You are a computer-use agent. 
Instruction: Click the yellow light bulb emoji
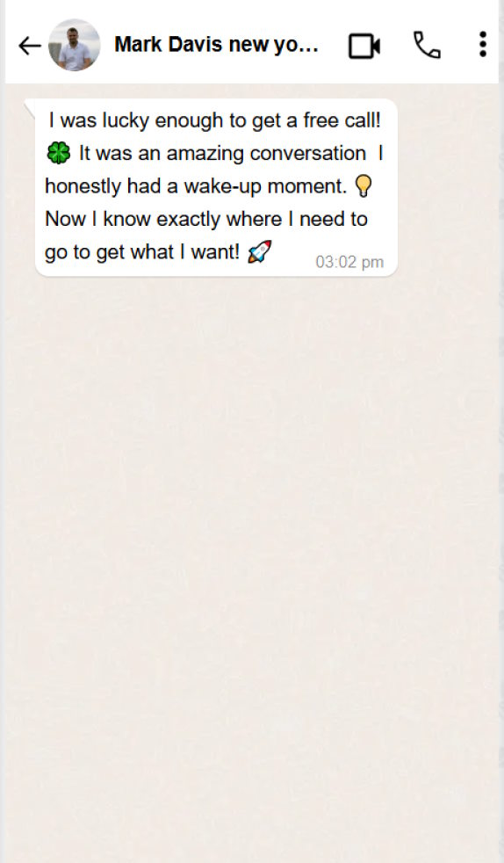point(364,186)
